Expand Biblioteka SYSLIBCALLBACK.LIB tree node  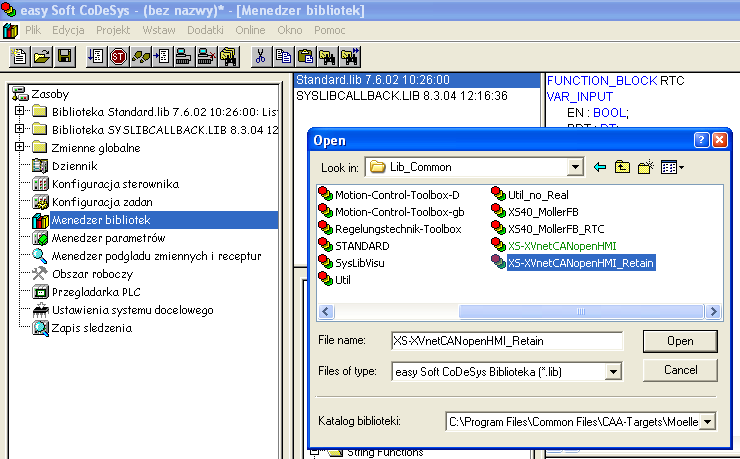[x=19, y=129]
